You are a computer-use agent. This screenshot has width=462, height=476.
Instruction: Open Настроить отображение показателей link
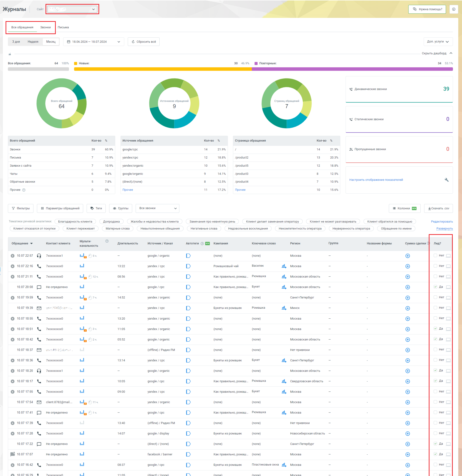376,180
